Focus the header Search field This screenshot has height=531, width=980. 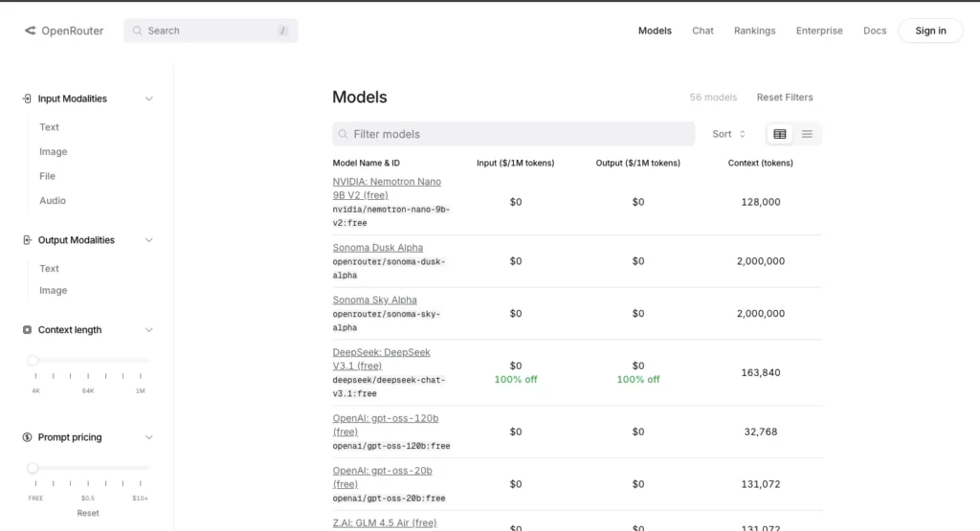(211, 31)
